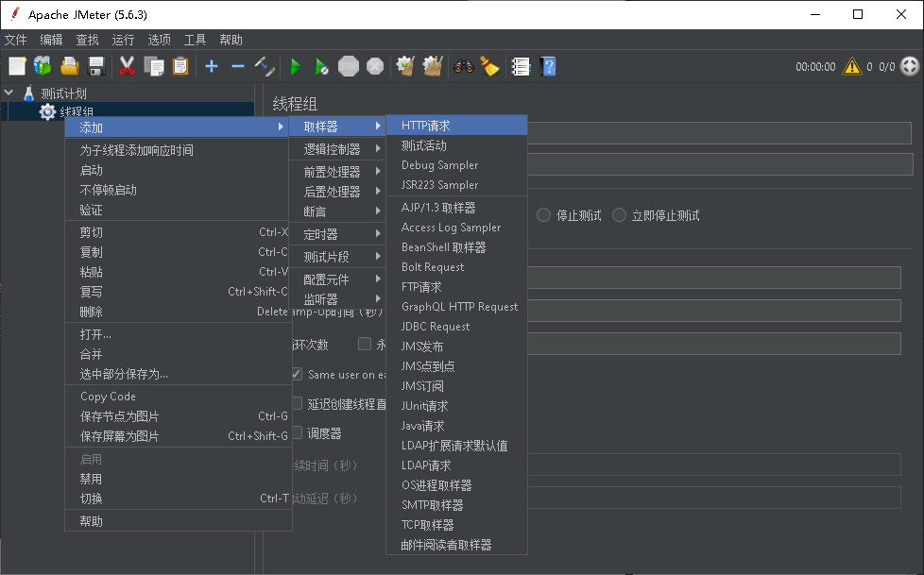Screen dimensions: 924x575
Task: Click the remote engines status icon
Action: click(910, 66)
